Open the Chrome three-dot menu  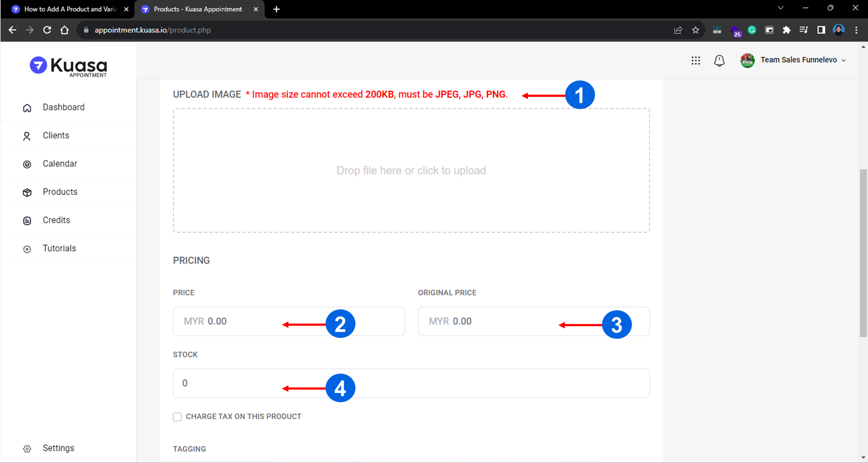(x=856, y=30)
